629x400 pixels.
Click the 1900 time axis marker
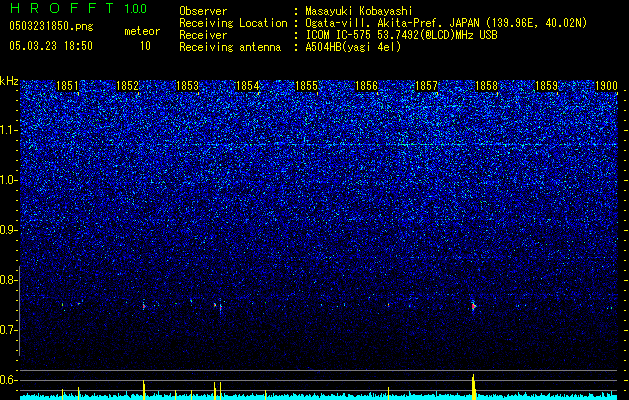pyautogui.click(x=606, y=86)
